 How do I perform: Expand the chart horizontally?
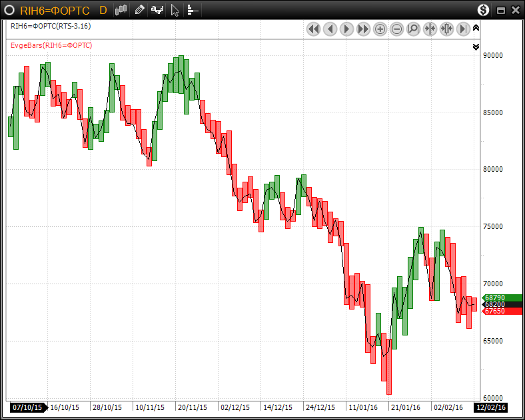click(446, 29)
